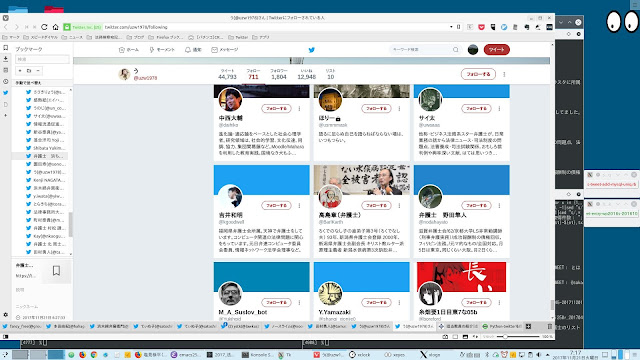640x360 pixels.
Task: Reload the current page
Action: (44, 27)
